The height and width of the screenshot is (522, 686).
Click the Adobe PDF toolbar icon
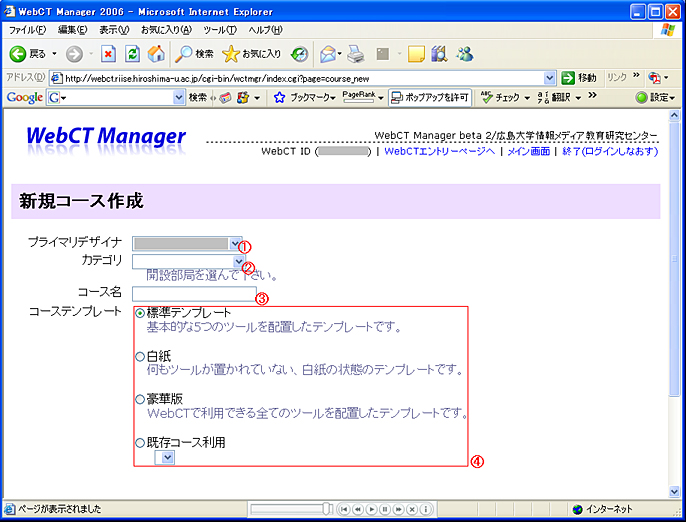click(x=654, y=78)
